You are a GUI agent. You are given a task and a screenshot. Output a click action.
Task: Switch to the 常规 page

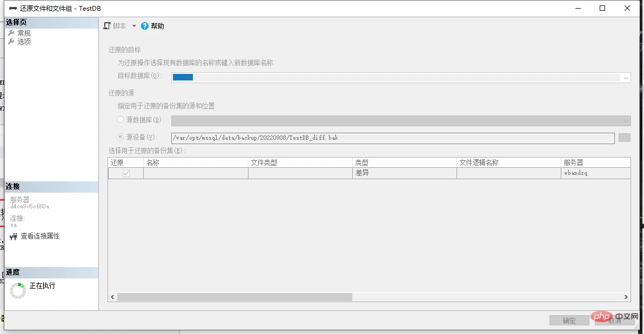pos(24,33)
